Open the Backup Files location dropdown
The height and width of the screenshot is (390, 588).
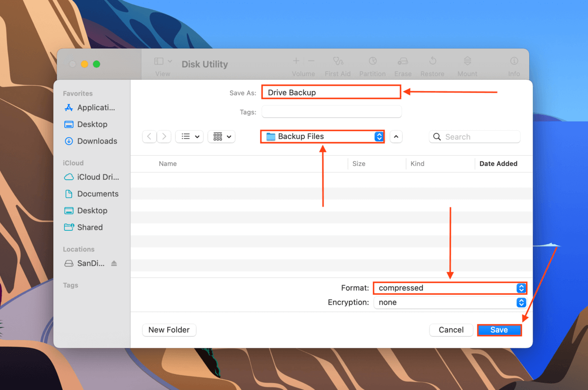[322, 137]
